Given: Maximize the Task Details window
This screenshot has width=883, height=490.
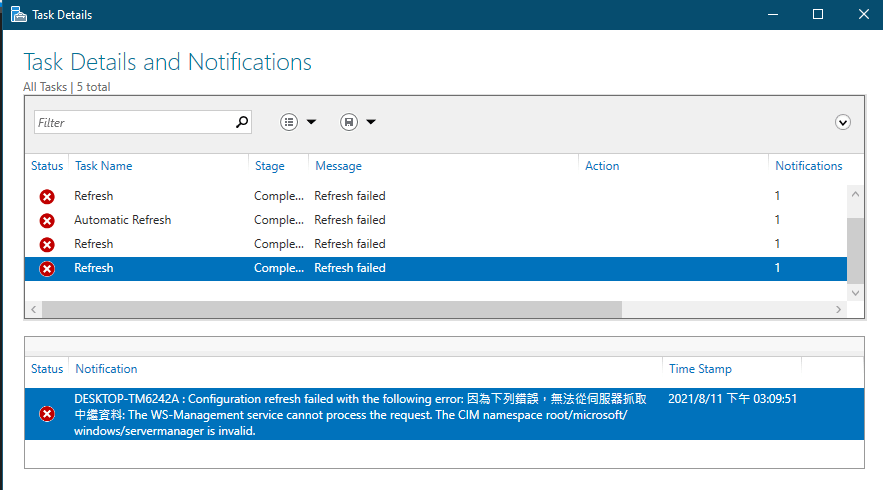Looking at the screenshot, I should [x=818, y=15].
